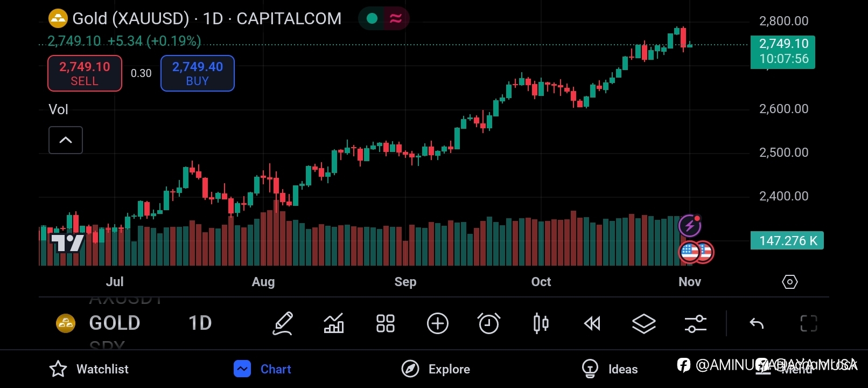This screenshot has width=868, height=388.
Task: Tap the SELL 2,749.10 button
Action: (x=85, y=73)
